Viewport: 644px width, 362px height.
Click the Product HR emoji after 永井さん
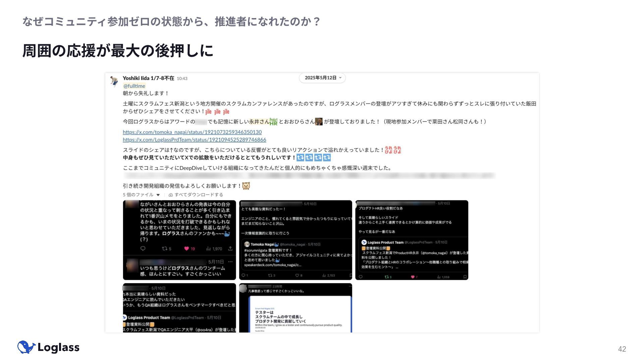tap(274, 122)
